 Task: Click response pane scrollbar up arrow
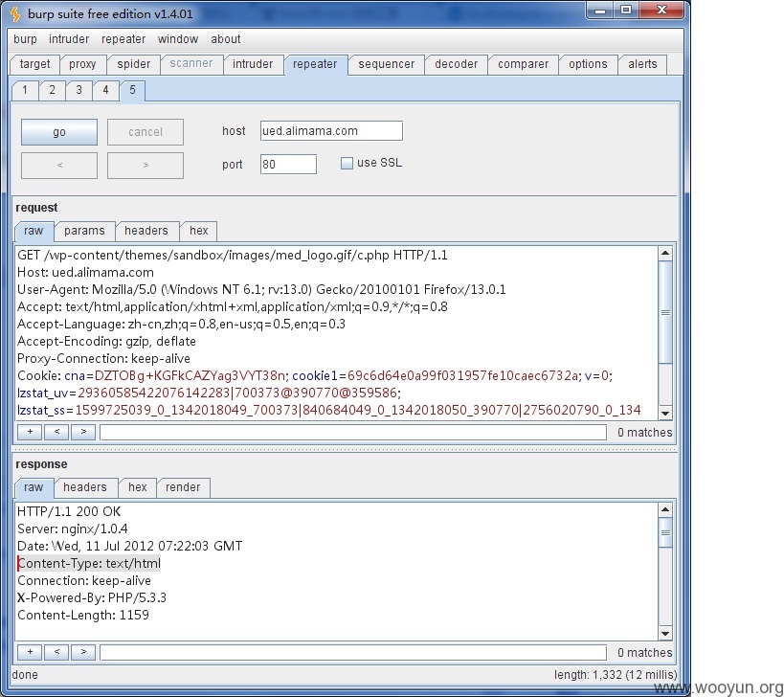coord(665,510)
